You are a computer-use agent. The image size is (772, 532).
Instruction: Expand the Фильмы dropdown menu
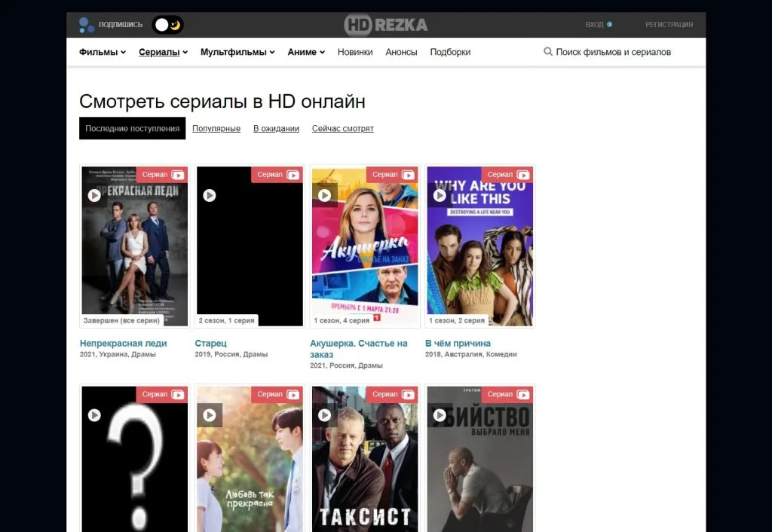point(100,51)
